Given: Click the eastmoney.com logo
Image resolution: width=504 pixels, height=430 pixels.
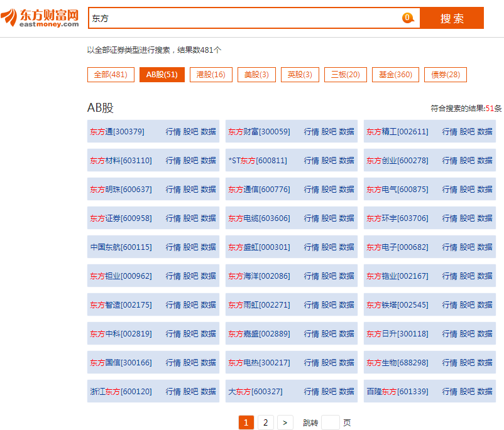Looking at the screenshot, I should coord(40,18).
